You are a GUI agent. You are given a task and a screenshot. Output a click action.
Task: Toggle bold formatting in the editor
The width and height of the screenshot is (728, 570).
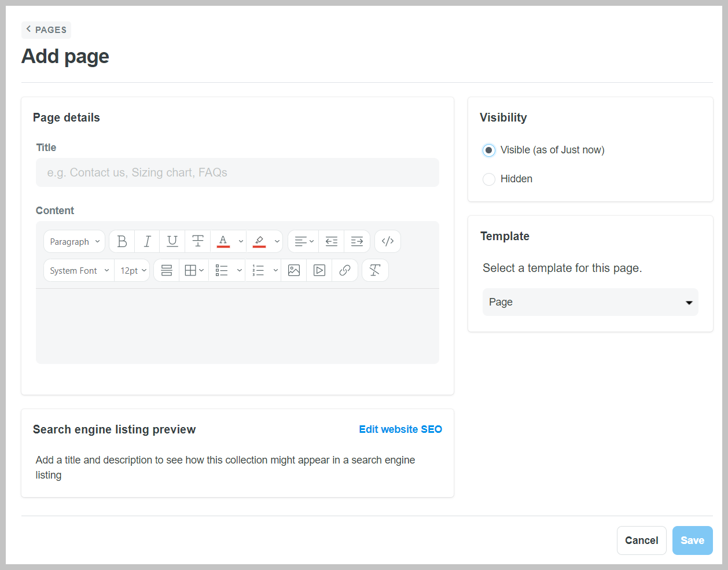(122, 241)
